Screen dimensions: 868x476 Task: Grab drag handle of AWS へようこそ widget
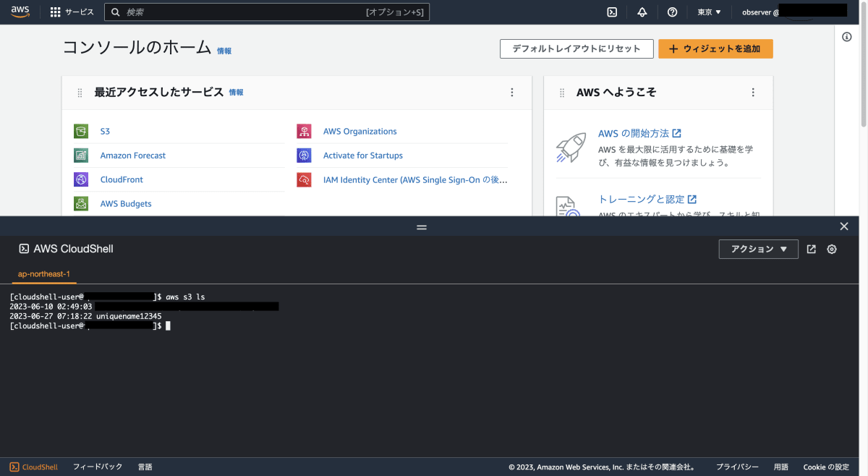562,93
